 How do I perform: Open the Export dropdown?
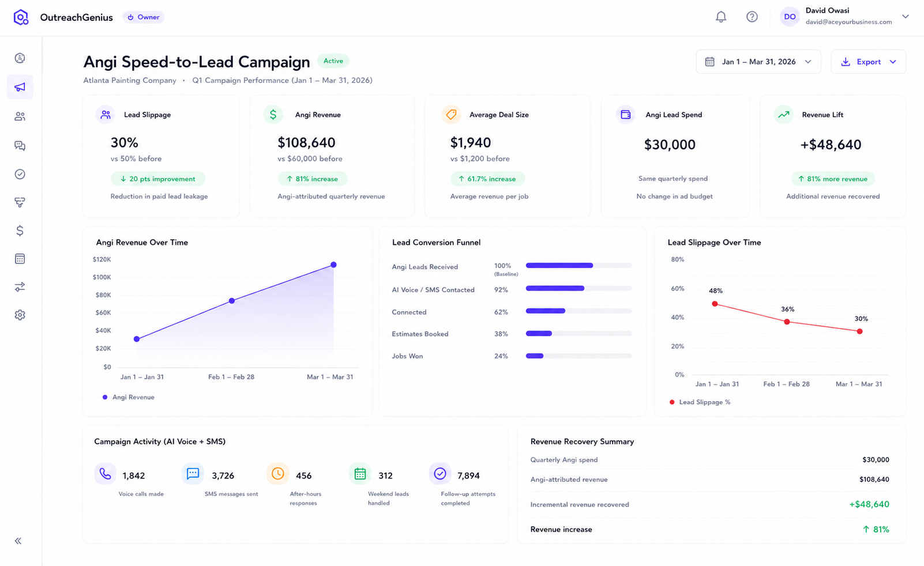[x=868, y=62]
